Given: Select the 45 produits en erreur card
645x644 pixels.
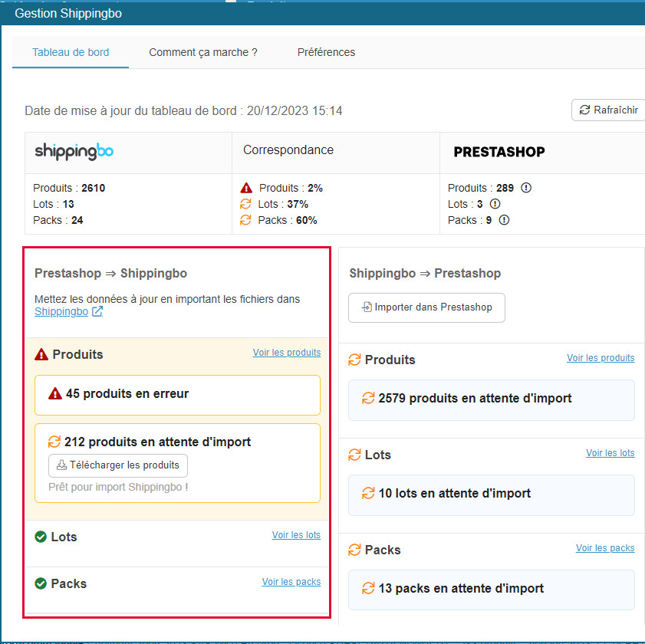Looking at the screenshot, I should click(x=177, y=395).
